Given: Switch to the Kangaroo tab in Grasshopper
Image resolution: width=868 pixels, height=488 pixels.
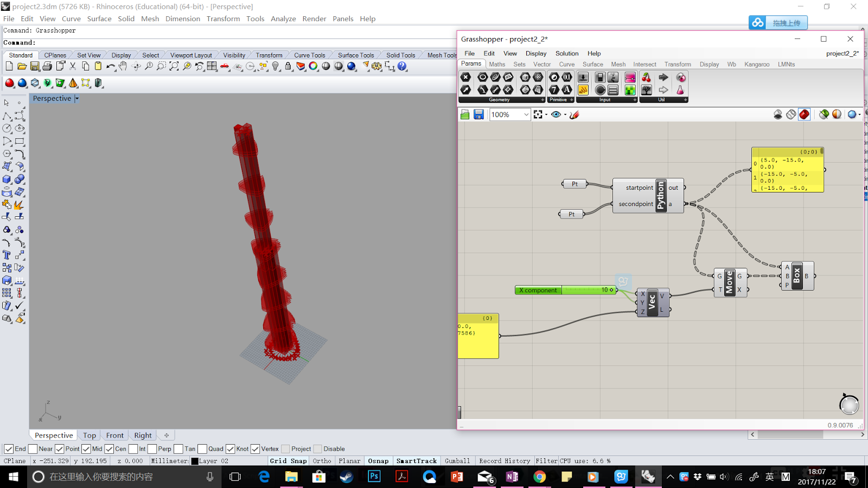Looking at the screenshot, I should [757, 64].
